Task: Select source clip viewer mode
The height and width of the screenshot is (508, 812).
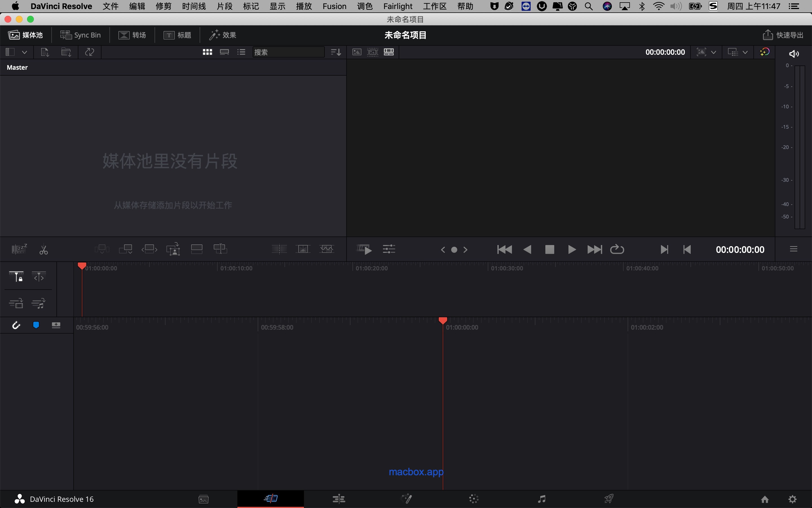Action: pyautogui.click(x=357, y=52)
